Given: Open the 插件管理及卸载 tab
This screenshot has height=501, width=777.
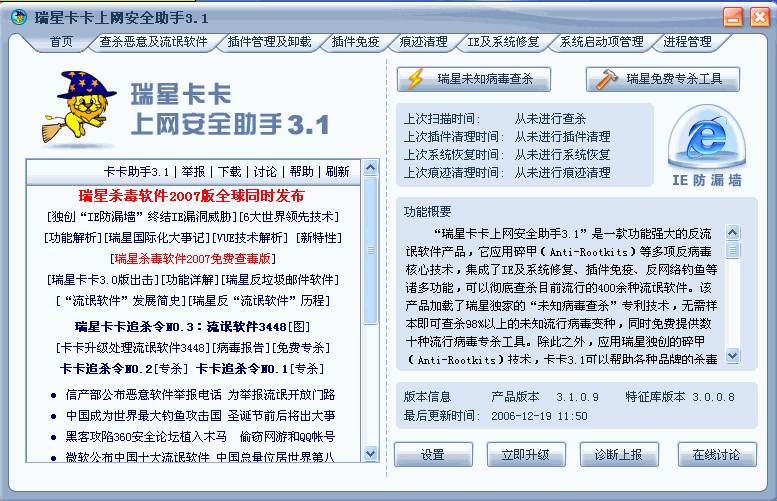Looking at the screenshot, I should tap(269, 42).
